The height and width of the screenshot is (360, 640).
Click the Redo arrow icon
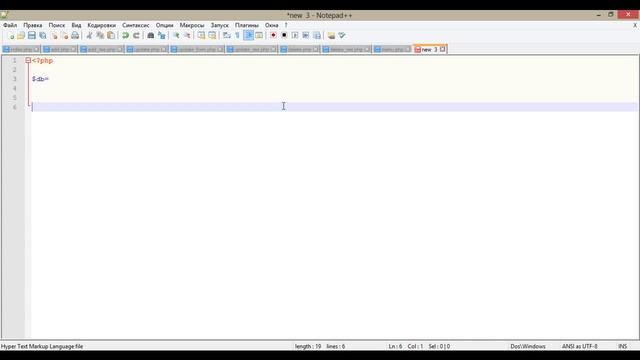click(136, 36)
